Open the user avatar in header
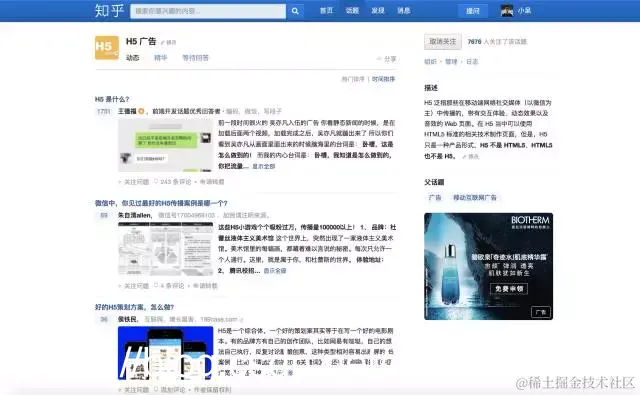640x395 pixels. coord(507,11)
